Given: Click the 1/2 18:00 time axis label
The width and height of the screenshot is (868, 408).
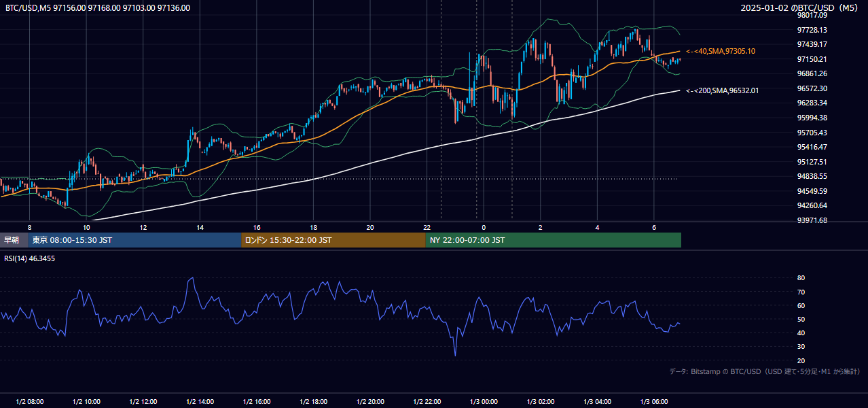Looking at the screenshot, I should pyautogui.click(x=313, y=401).
